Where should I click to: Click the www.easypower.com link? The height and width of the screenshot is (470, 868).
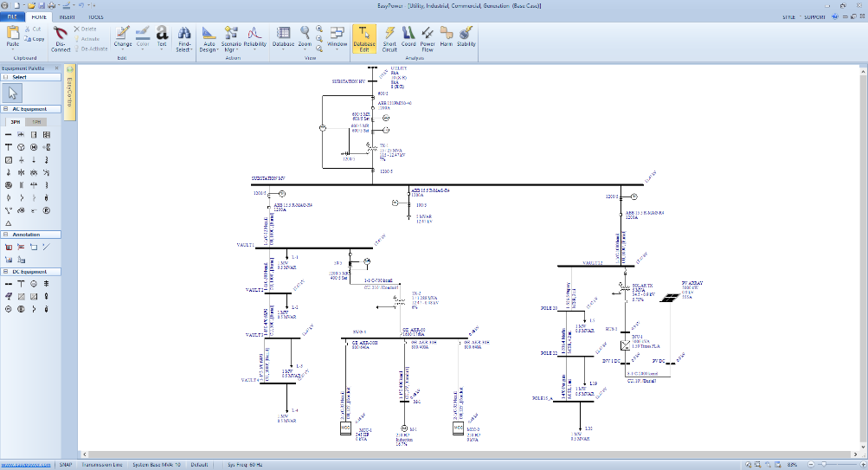coord(26,465)
